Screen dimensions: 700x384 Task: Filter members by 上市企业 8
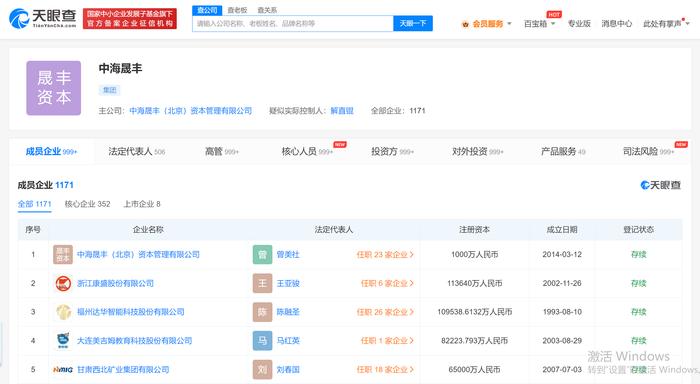click(x=142, y=204)
